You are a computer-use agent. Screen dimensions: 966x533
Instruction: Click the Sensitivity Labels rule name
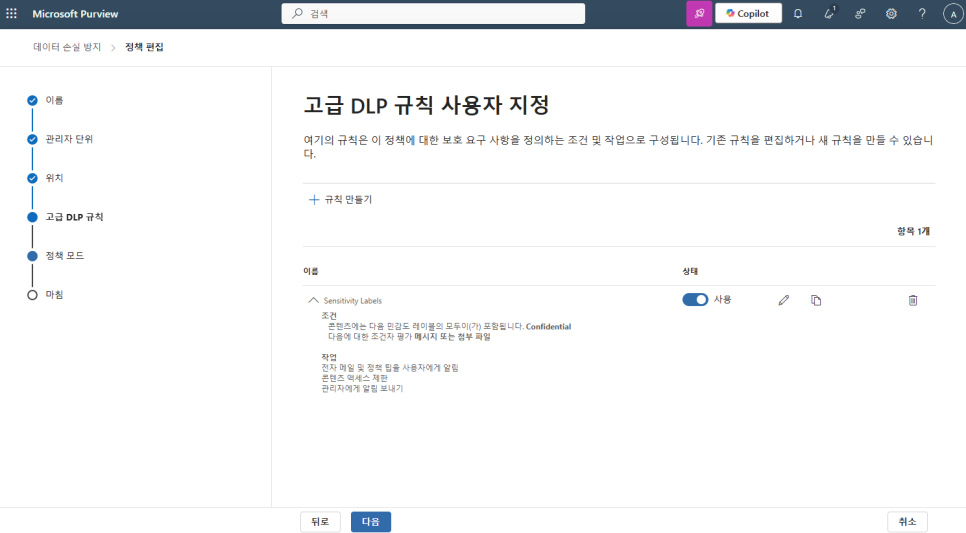tap(352, 301)
